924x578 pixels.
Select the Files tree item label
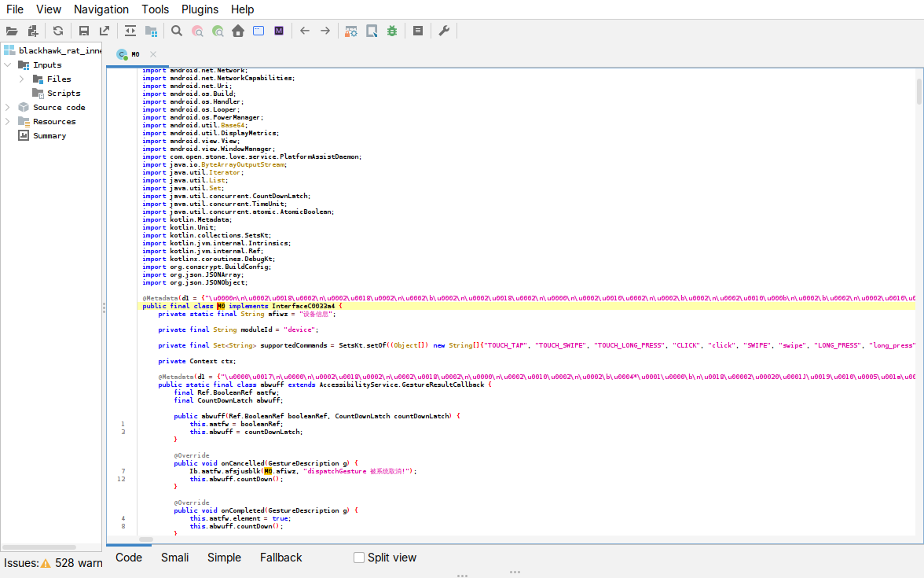tap(59, 79)
